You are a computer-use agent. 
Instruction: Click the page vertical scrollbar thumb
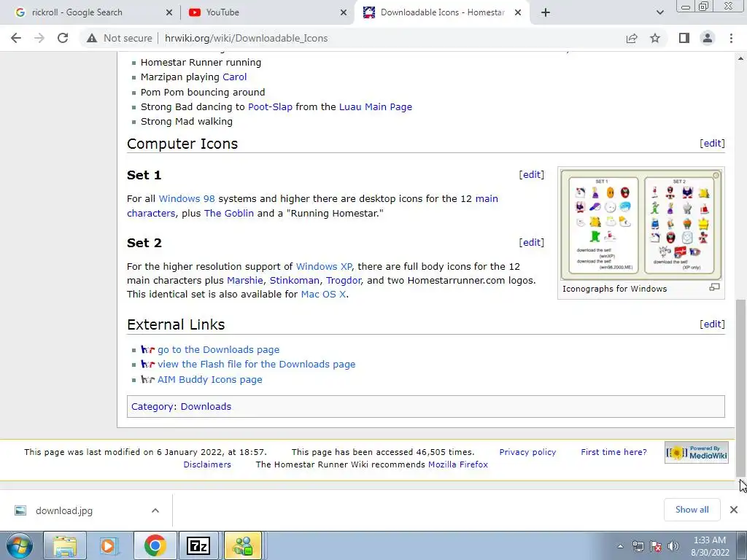pos(740,388)
